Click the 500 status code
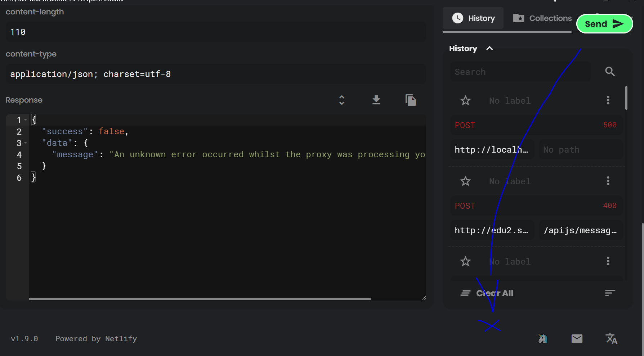Screen dimensions: 644x356 (610, 125)
